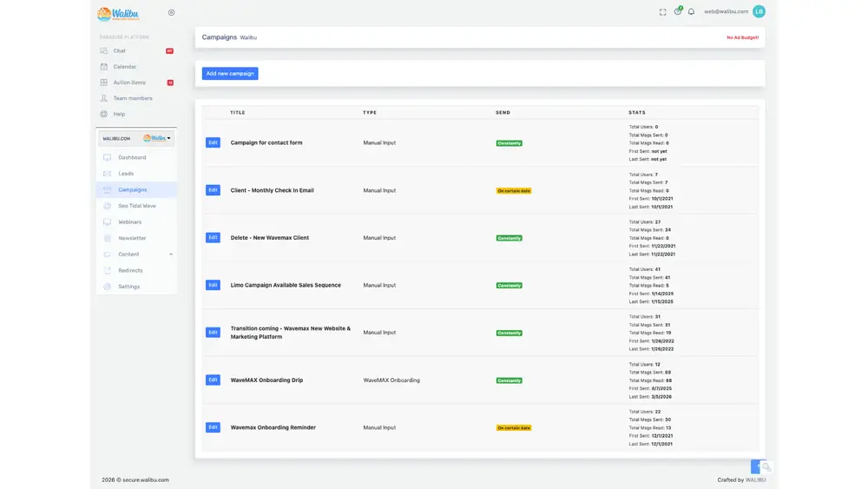Toggle the sidebar collapse circle icon
Screen dimensions: 868x489
tap(171, 12)
